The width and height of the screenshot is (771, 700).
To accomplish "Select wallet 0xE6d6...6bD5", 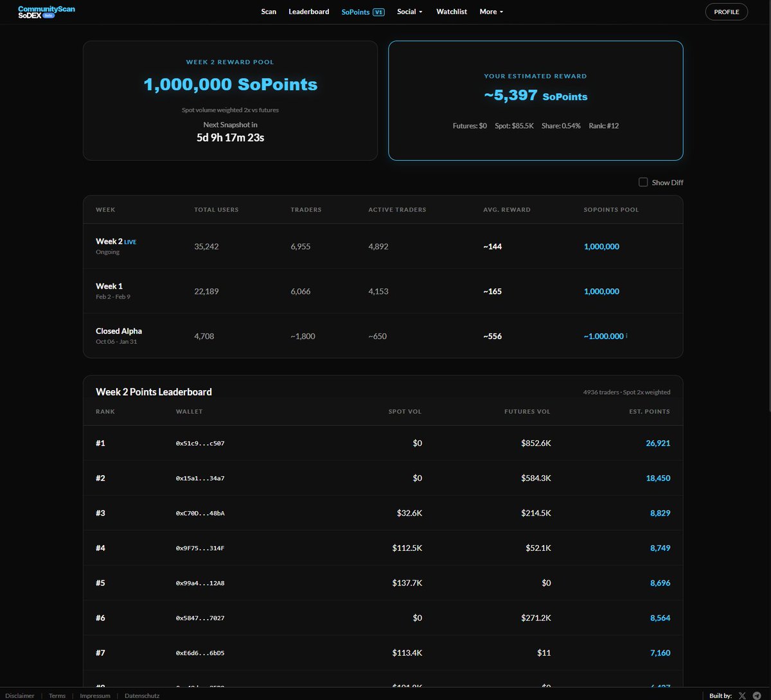I will pos(200,652).
